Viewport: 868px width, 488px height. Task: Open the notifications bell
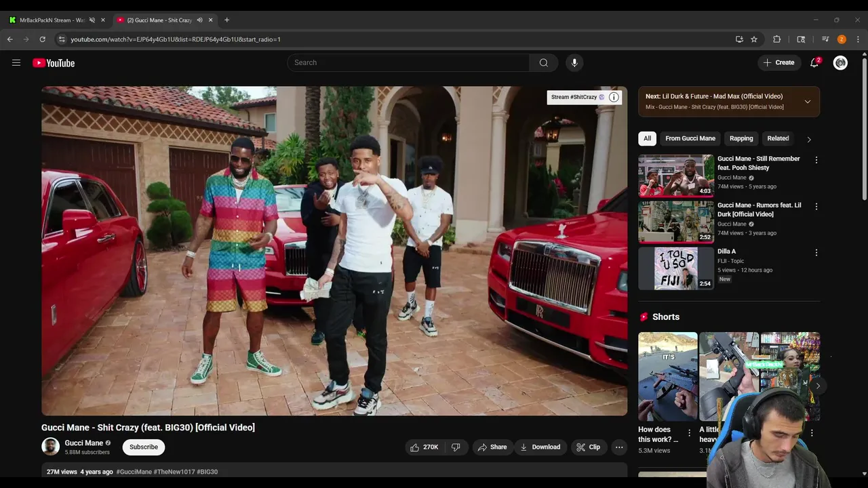tap(814, 63)
